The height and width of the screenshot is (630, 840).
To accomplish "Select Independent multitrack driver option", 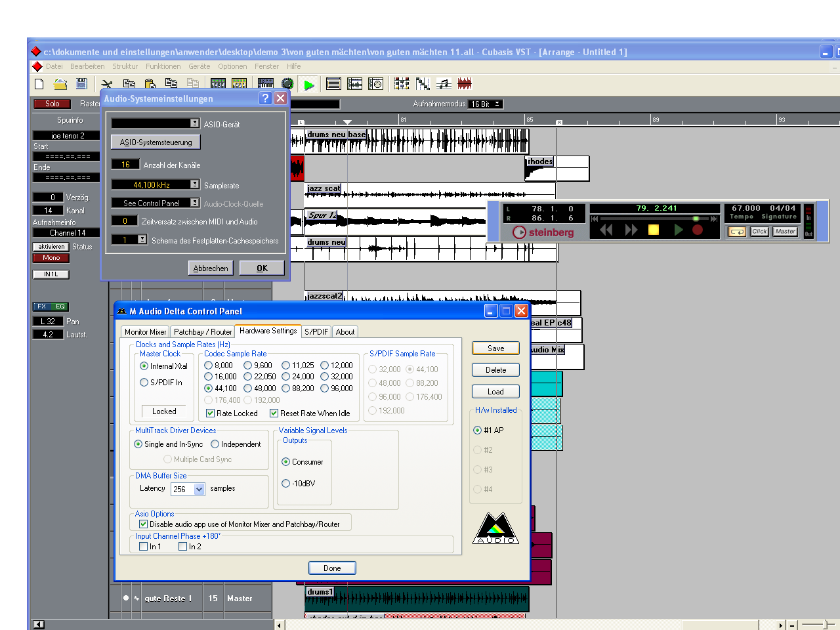I will coord(215,444).
